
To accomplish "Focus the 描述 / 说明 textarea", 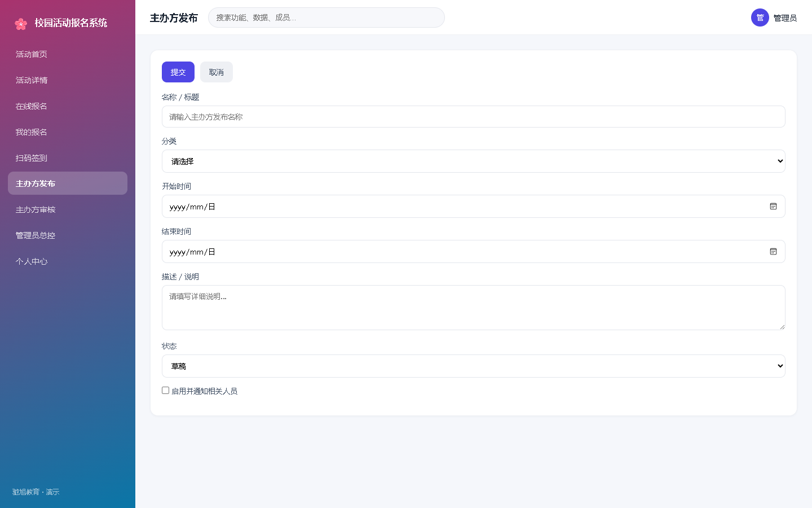I will coord(473,308).
